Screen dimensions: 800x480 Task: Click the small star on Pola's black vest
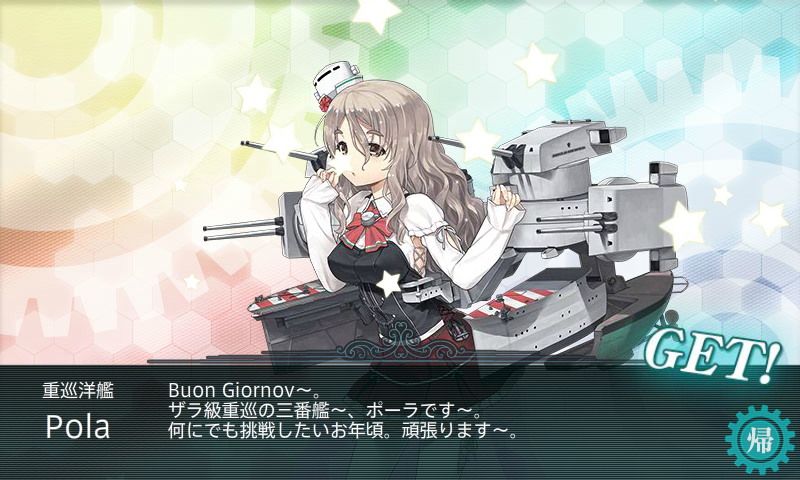pyautogui.click(x=388, y=283)
